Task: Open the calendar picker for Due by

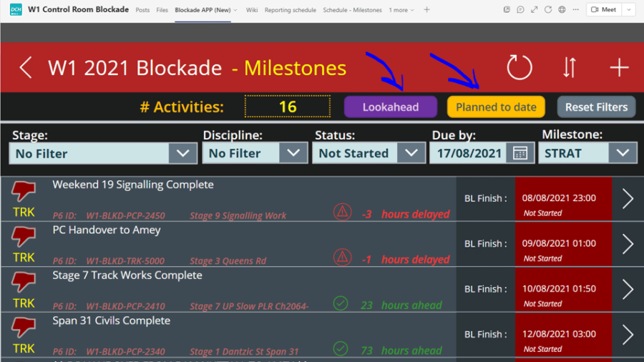Action: tap(520, 154)
